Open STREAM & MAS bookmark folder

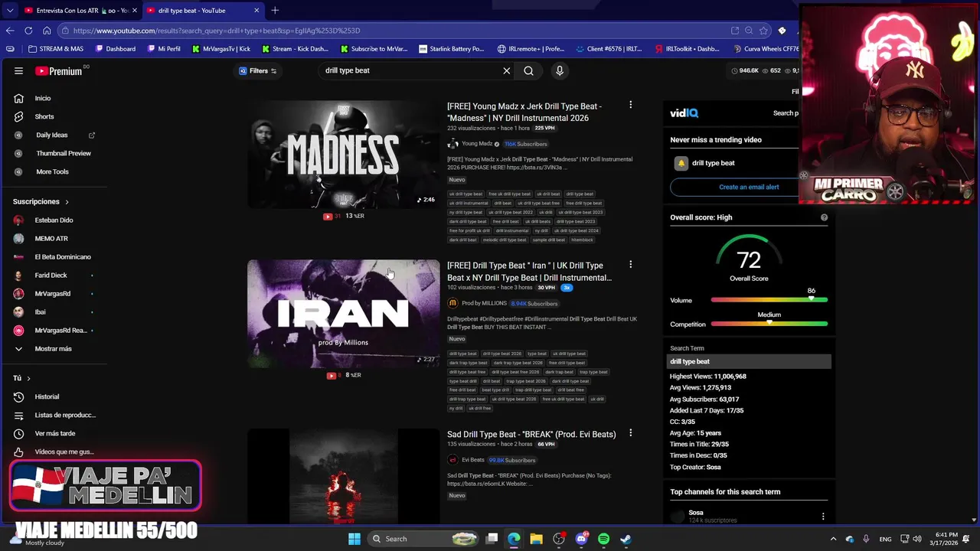[55, 49]
